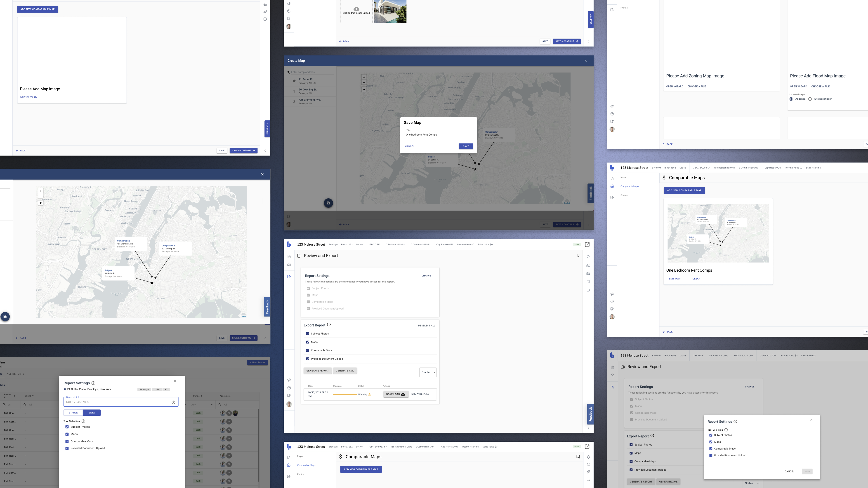This screenshot has height=488, width=868.
Task: Click info icon beside Tool Selection in Brooklyn dialog
Action: point(83,421)
